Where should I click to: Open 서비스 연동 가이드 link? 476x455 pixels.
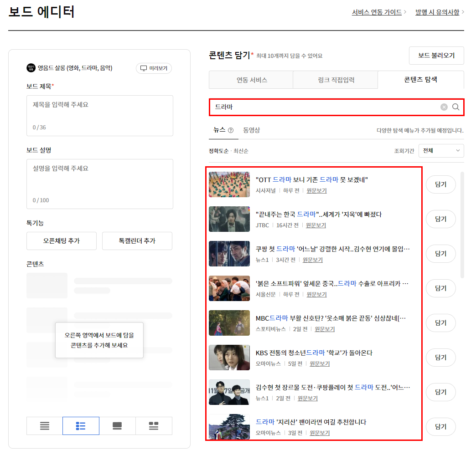pyautogui.click(x=377, y=12)
